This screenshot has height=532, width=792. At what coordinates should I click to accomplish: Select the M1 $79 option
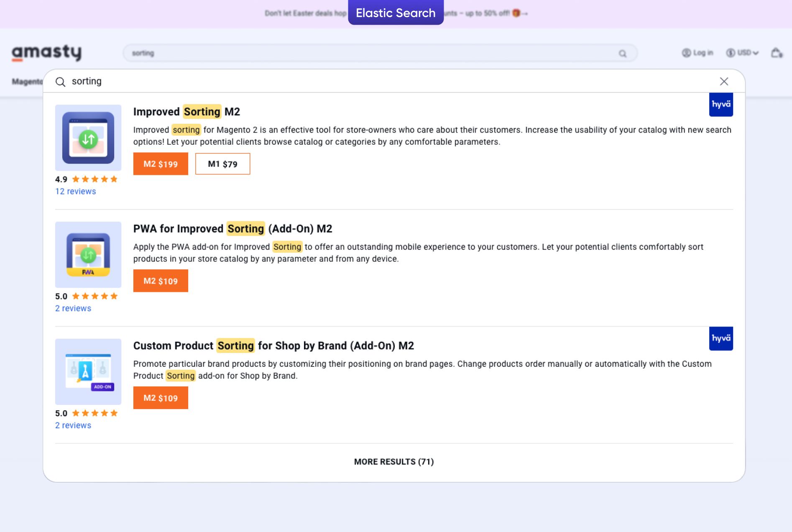(222, 164)
